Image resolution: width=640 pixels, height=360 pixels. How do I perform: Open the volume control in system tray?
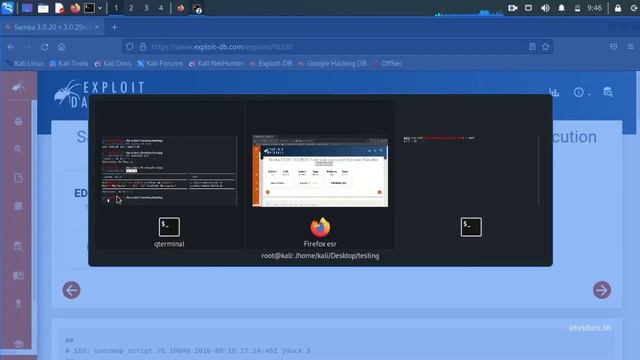pyautogui.click(x=545, y=8)
